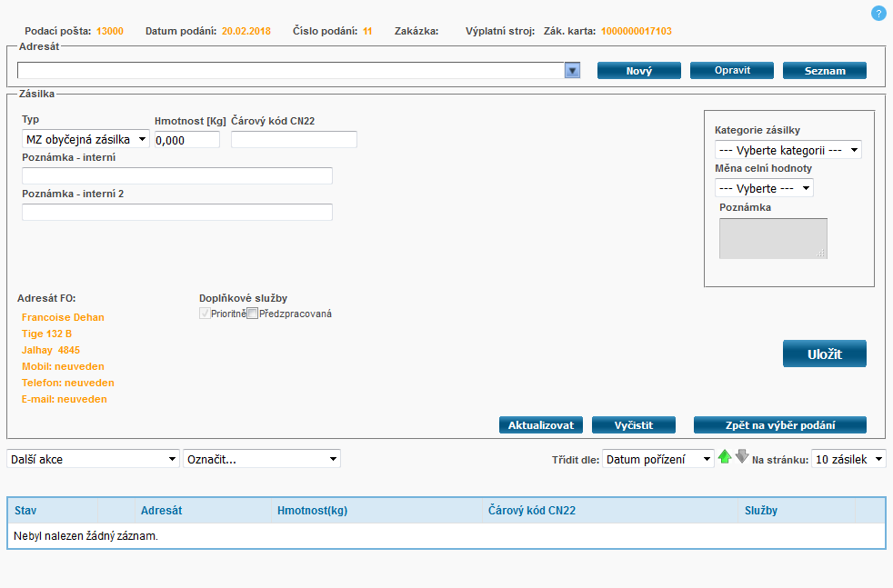Click the Hmotnost [Kg] weight field
Screen dimensions: 893x588
click(186, 139)
